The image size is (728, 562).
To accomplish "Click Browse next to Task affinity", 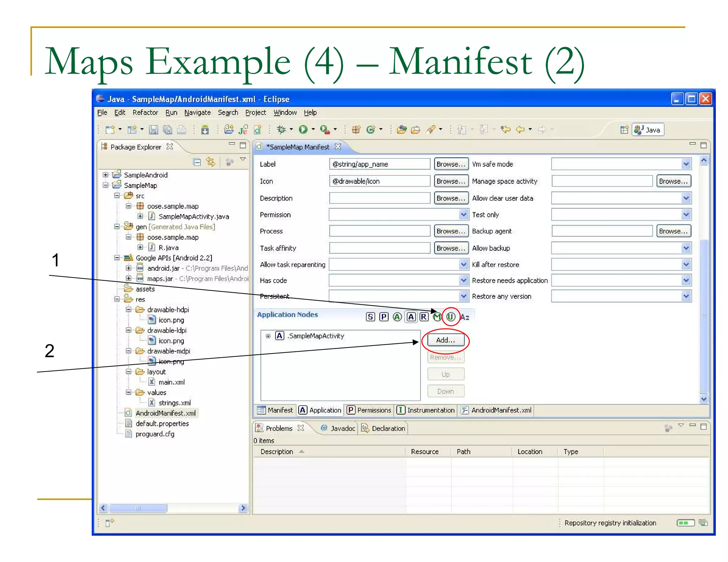I will (x=451, y=248).
